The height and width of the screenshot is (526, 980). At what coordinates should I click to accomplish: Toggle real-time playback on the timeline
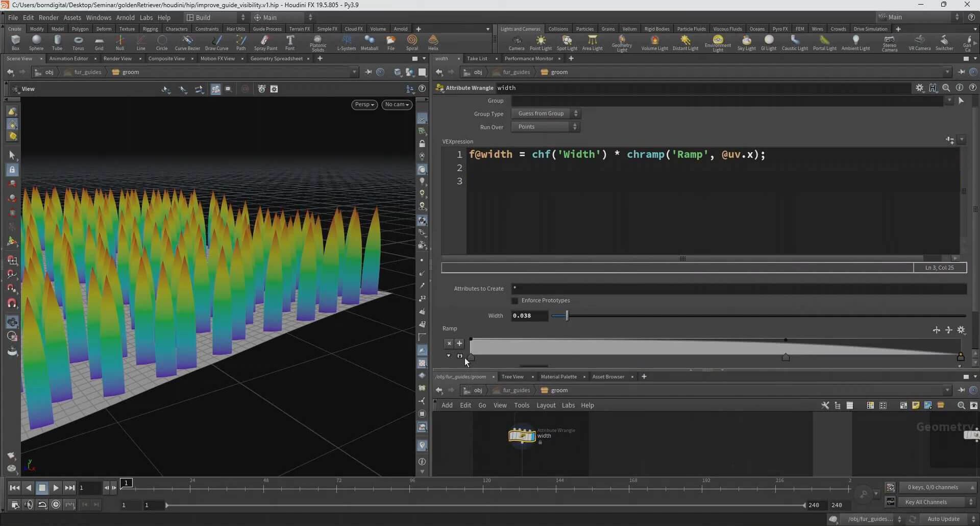click(x=56, y=505)
